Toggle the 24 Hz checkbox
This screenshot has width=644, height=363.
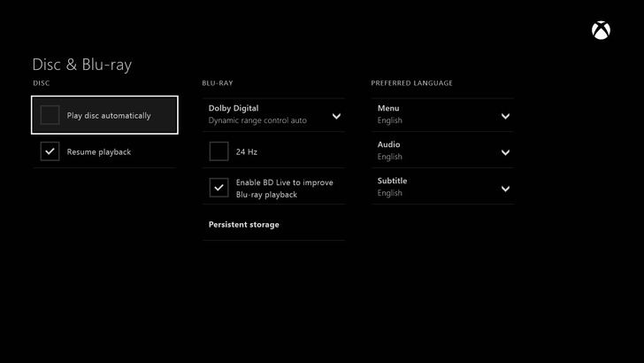coord(218,151)
